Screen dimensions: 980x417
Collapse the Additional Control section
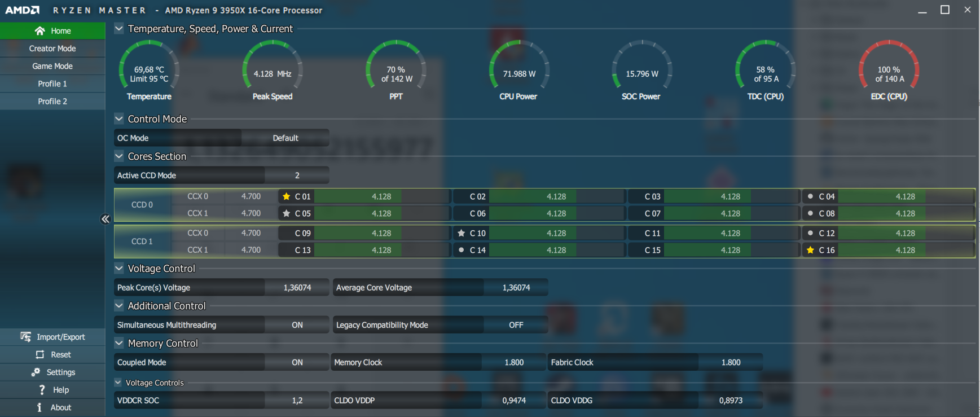pyautogui.click(x=119, y=306)
